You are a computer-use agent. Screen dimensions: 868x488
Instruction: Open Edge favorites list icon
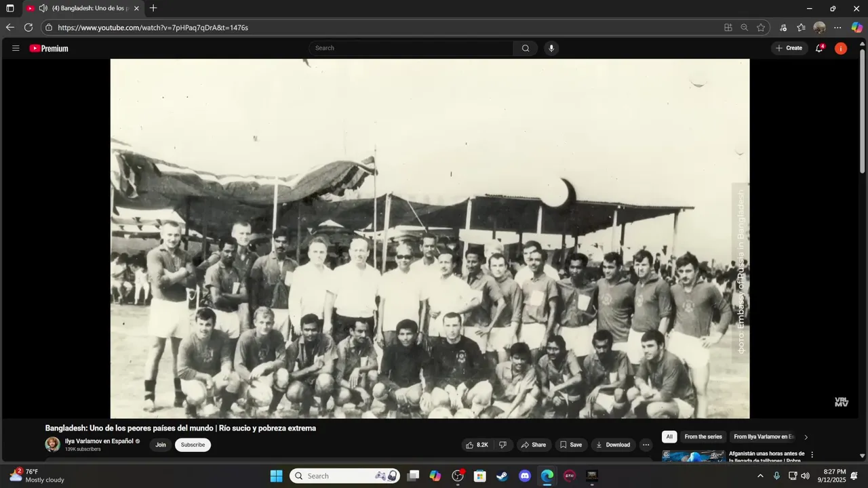point(801,28)
